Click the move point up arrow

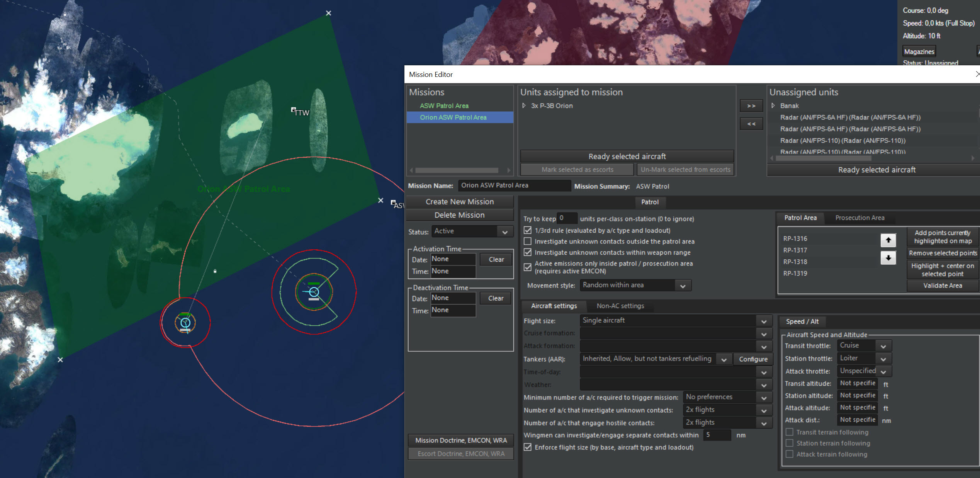[x=888, y=240]
